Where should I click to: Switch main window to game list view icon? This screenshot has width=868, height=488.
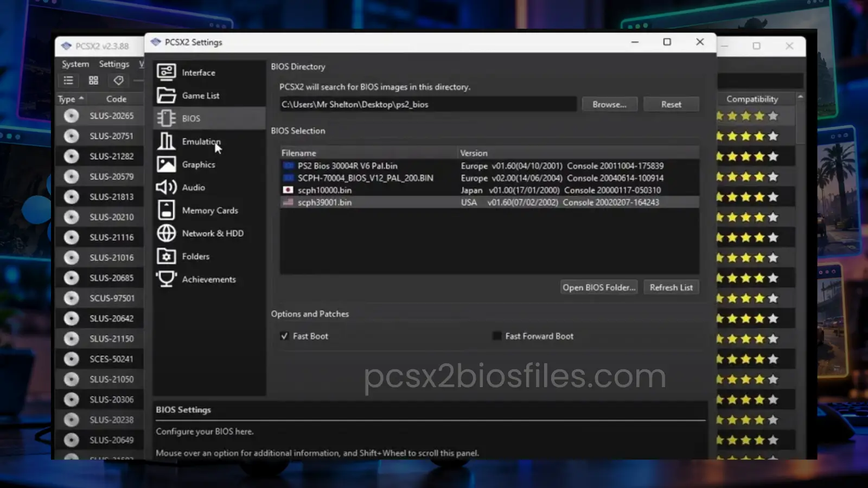(x=68, y=81)
